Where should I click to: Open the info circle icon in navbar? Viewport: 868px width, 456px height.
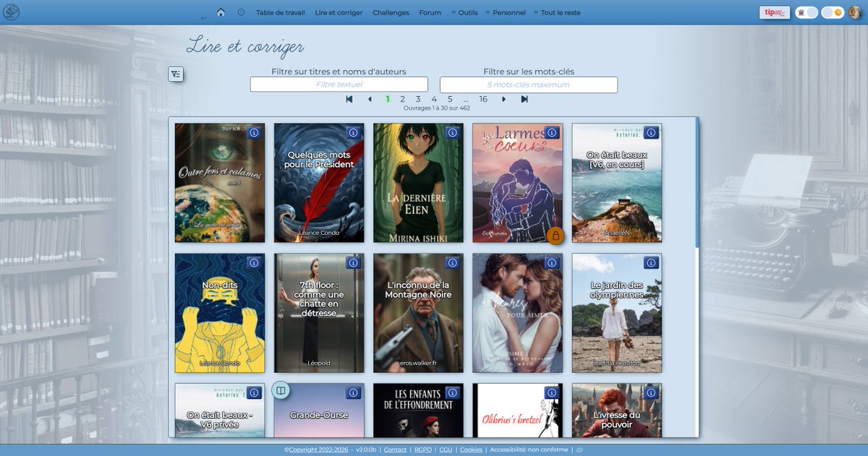241,12
